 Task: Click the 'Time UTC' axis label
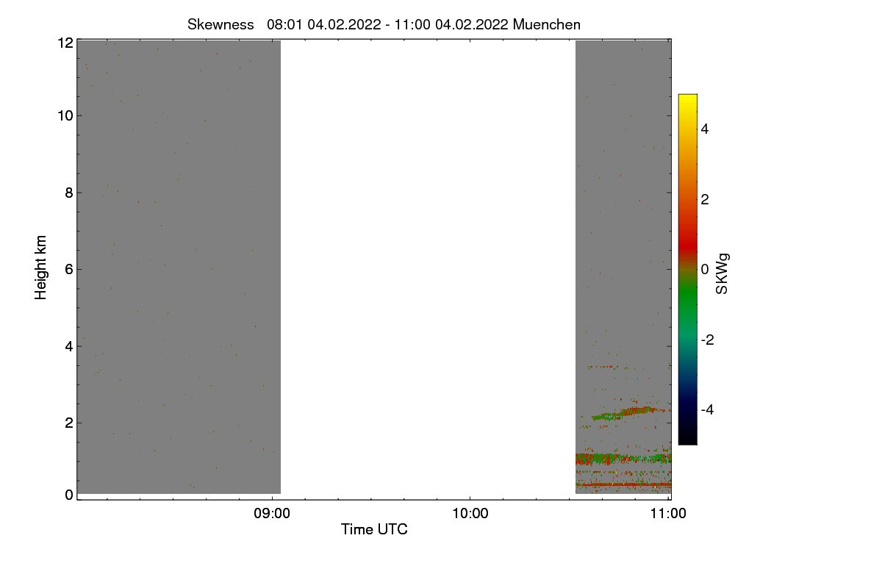[x=374, y=529]
